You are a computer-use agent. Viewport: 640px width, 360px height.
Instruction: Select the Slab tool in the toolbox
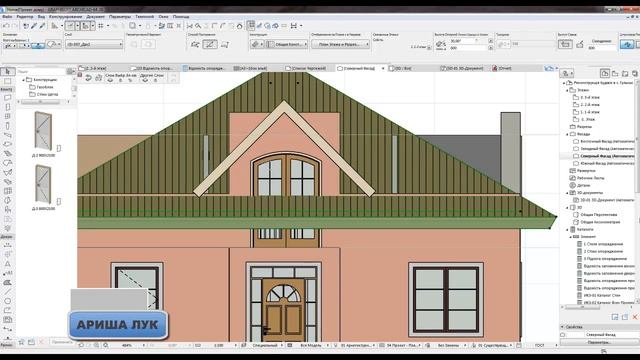[x=7, y=144]
